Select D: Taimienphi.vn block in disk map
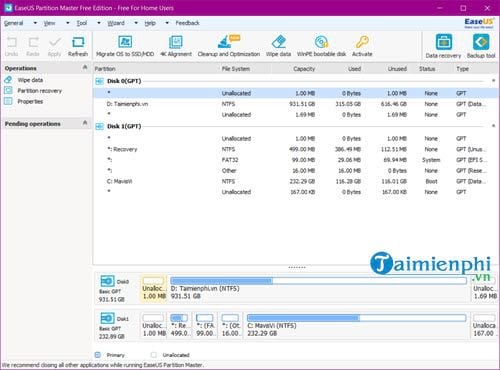Screen dimensions: 500x370 [319, 288]
